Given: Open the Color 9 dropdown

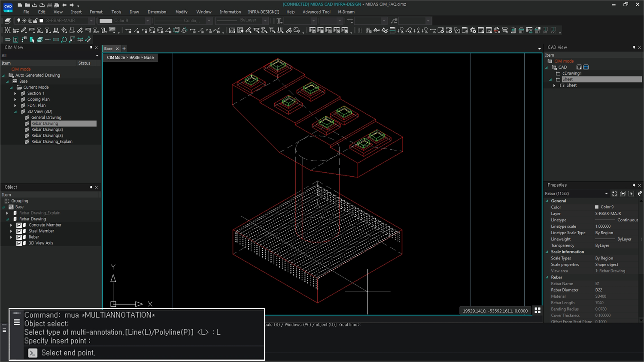Looking at the screenshot, I should (x=148, y=20).
